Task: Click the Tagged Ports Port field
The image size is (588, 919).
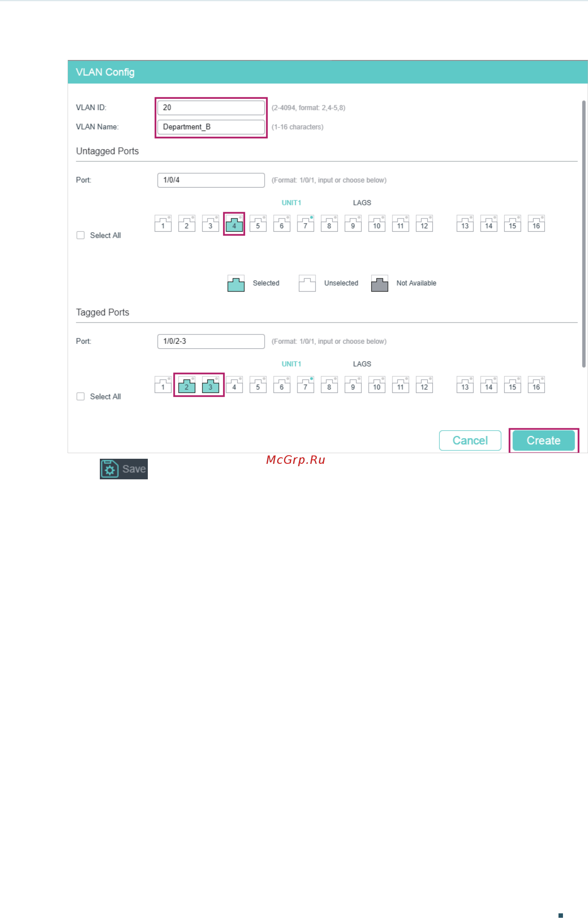Action: pos(211,341)
